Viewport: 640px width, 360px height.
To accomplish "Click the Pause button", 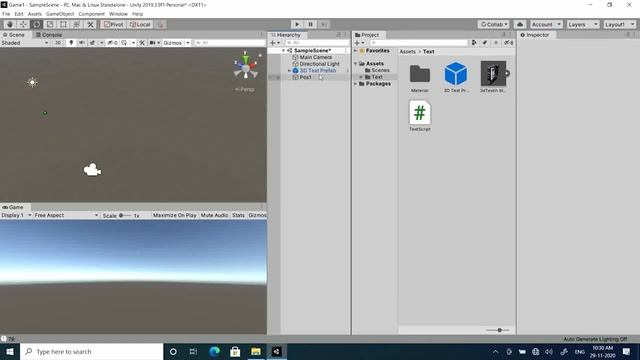I will pyautogui.click(x=310, y=24).
